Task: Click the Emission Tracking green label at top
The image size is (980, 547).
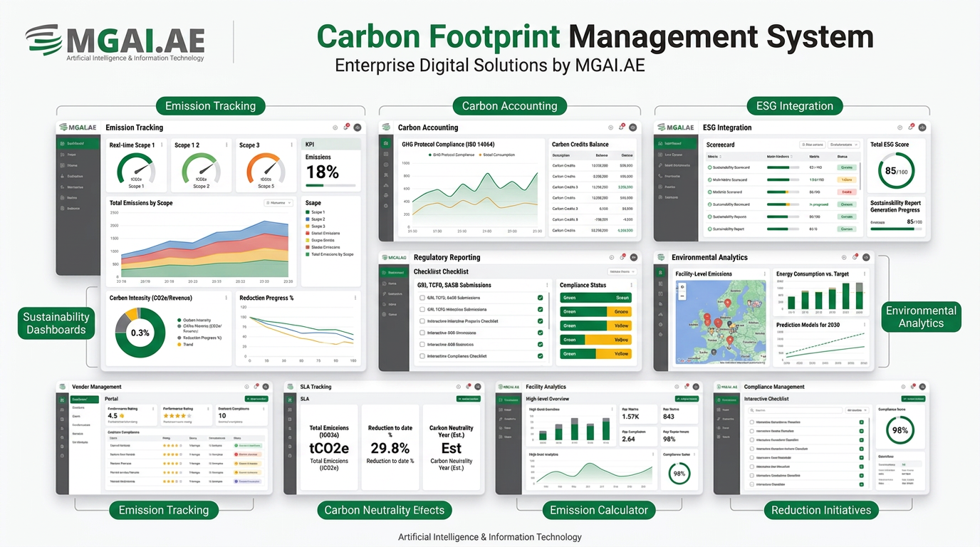Action: 211,106
